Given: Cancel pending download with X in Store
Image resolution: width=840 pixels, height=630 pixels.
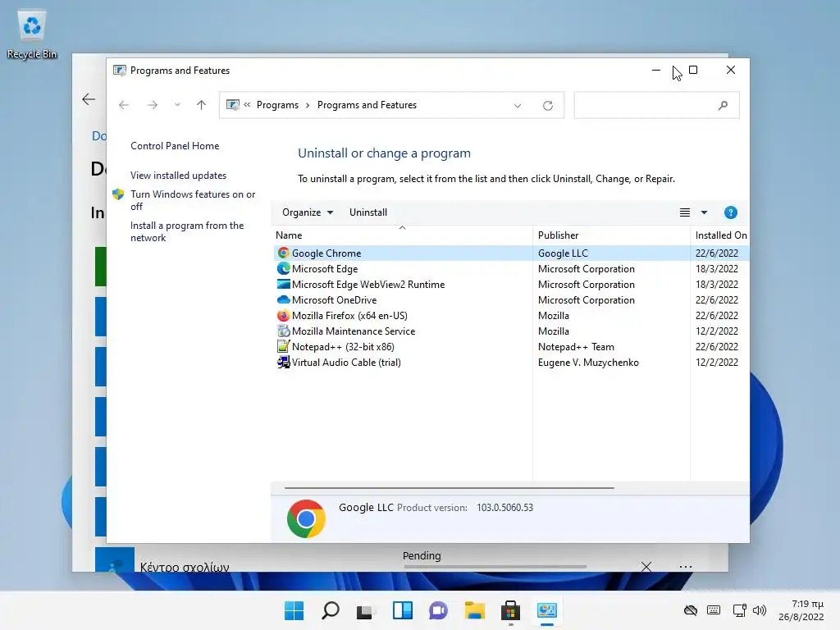Looking at the screenshot, I should pyautogui.click(x=646, y=566).
